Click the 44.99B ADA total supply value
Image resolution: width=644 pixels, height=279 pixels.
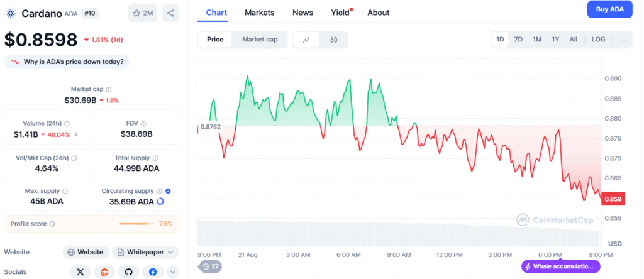tap(136, 168)
